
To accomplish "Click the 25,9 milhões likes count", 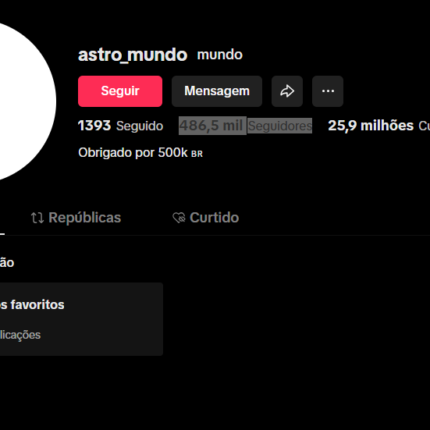I will pos(371,126).
